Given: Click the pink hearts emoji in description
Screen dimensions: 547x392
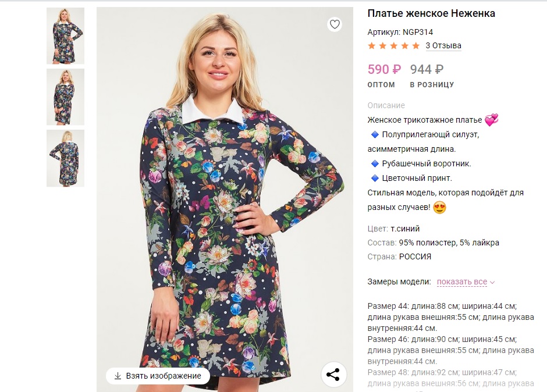Looking at the screenshot, I should coord(492,120).
